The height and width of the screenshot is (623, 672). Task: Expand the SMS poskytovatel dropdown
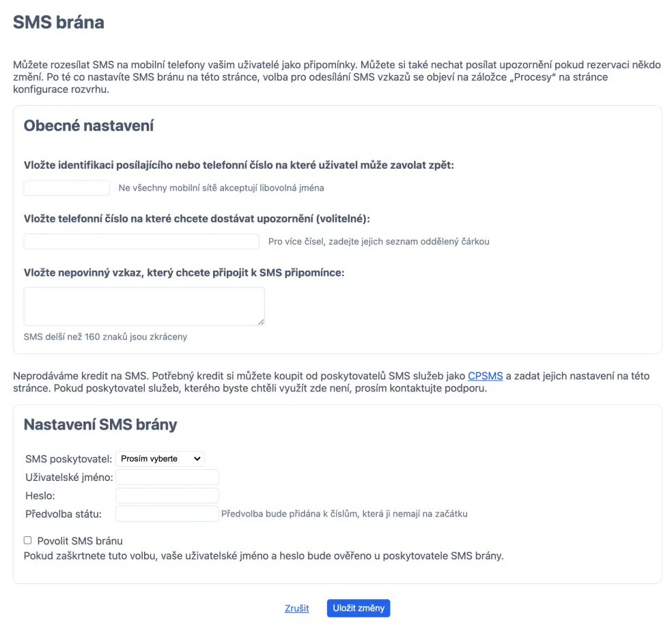coord(160,459)
